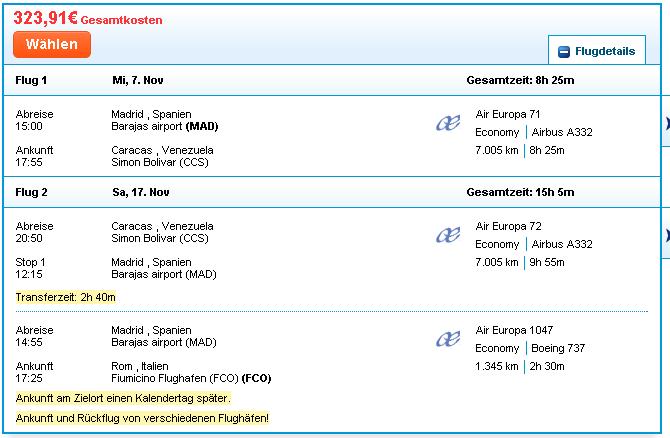The image size is (670, 438).
Task: Click the Transferzeit: 2h 40m notice
Action: point(66,297)
